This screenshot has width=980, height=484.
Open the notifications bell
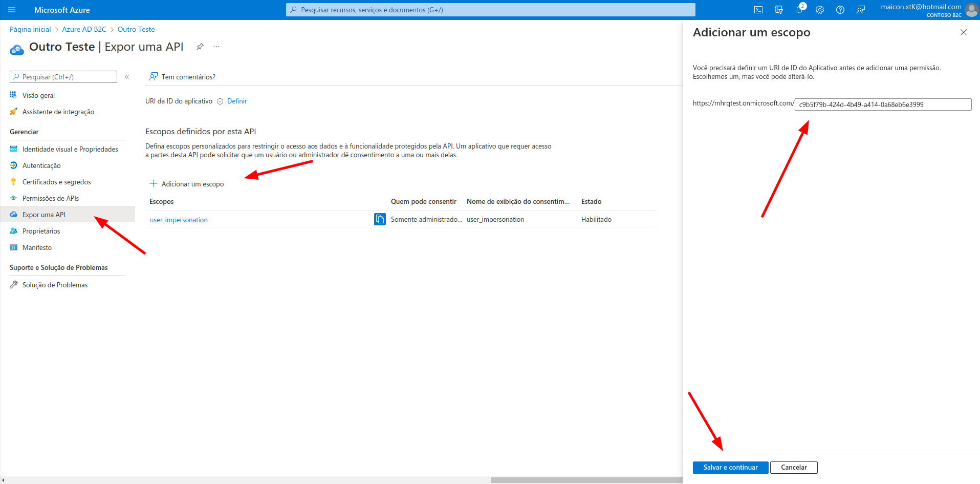[x=799, y=10]
